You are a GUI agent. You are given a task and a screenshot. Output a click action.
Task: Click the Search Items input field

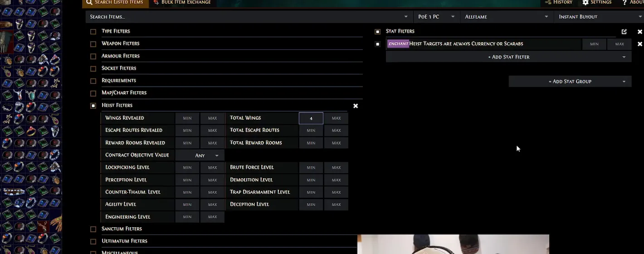(x=249, y=17)
